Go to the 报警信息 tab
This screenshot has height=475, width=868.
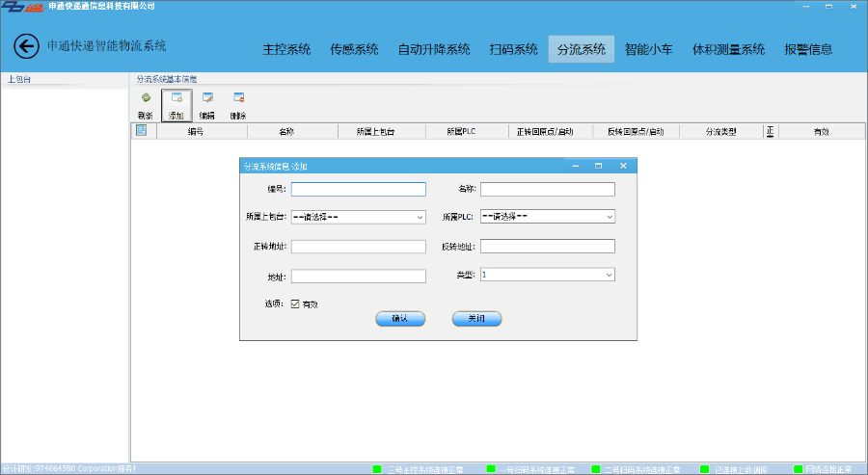click(x=808, y=49)
